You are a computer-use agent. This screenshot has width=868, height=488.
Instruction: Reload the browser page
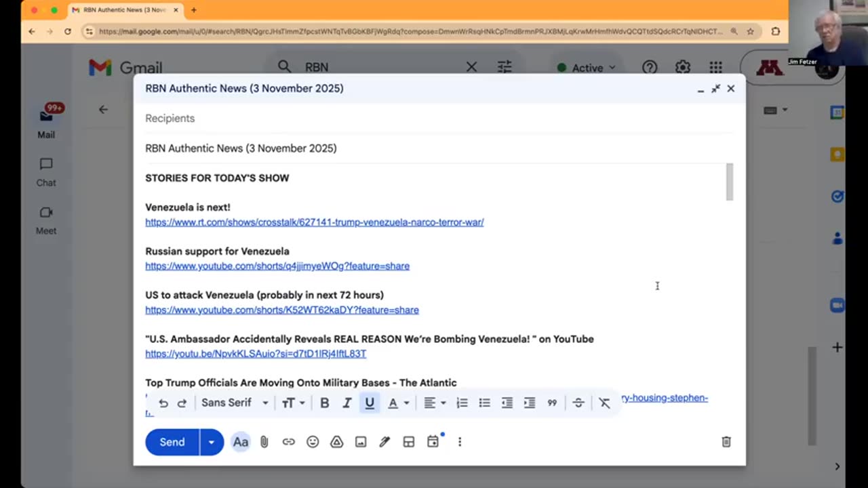pos(67,31)
